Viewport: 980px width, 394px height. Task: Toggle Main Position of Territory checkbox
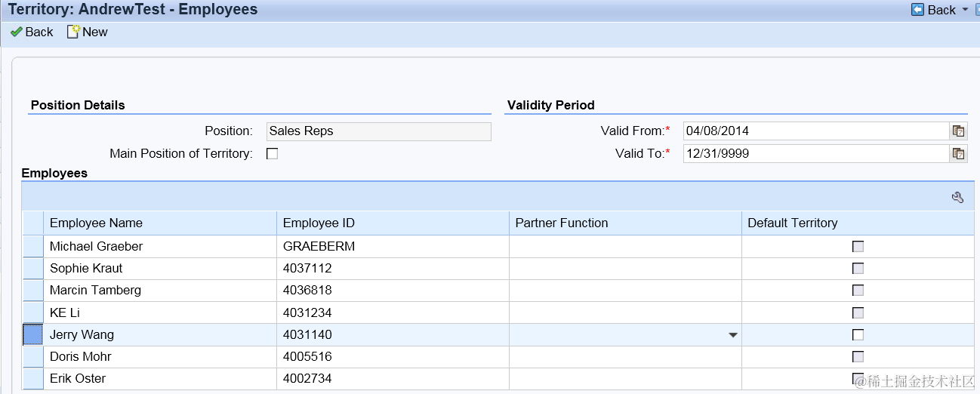273,153
